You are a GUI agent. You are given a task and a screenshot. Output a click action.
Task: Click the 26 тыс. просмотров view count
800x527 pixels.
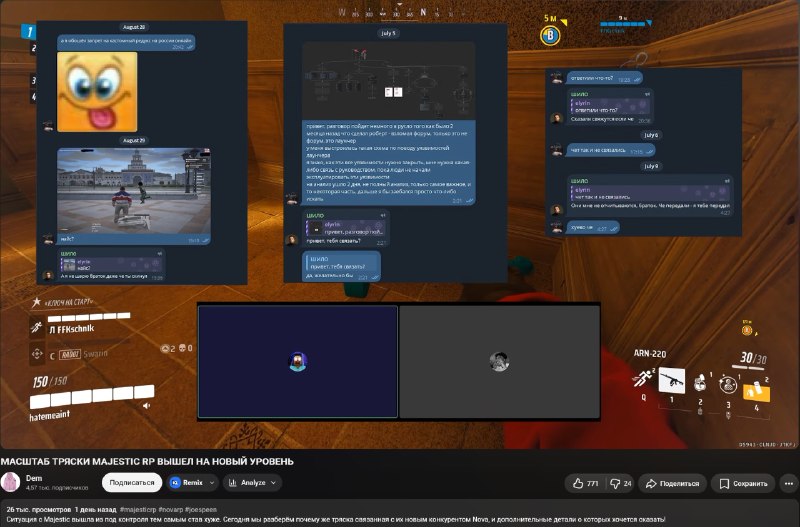pyautogui.click(x=39, y=509)
